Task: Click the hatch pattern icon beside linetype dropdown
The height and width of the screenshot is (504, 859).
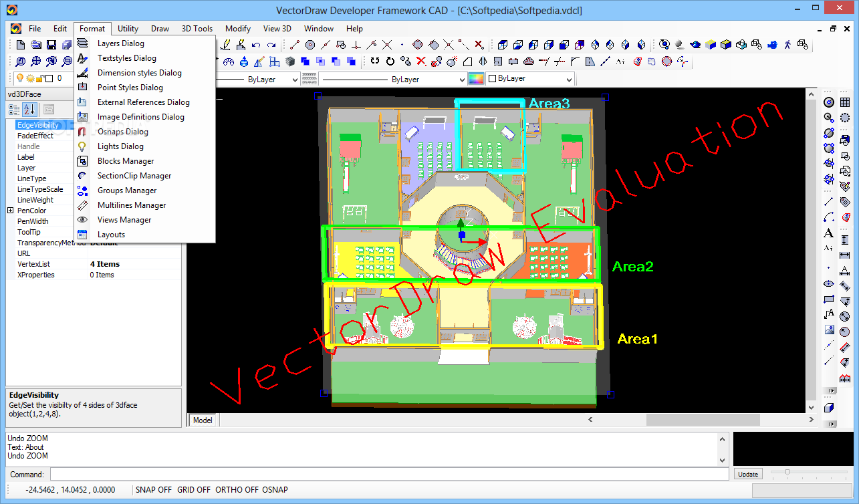Action: click(x=309, y=79)
